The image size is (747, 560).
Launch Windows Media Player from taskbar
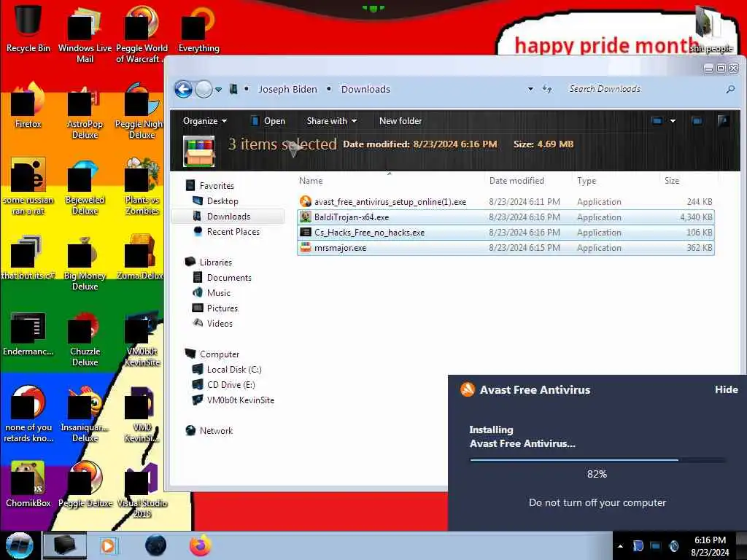click(x=109, y=545)
